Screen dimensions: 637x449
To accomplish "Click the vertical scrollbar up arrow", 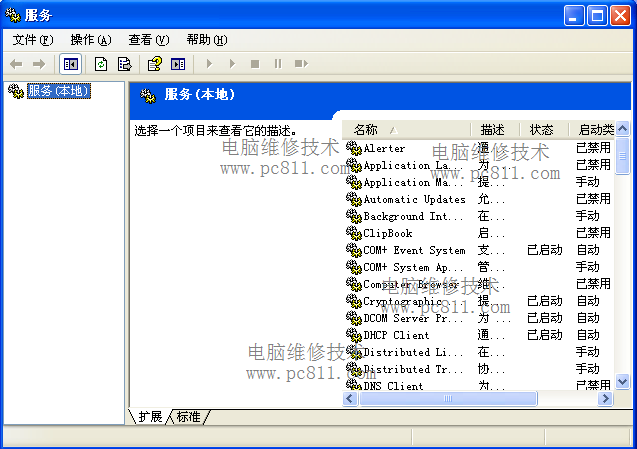I will click(x=622, y=129).
